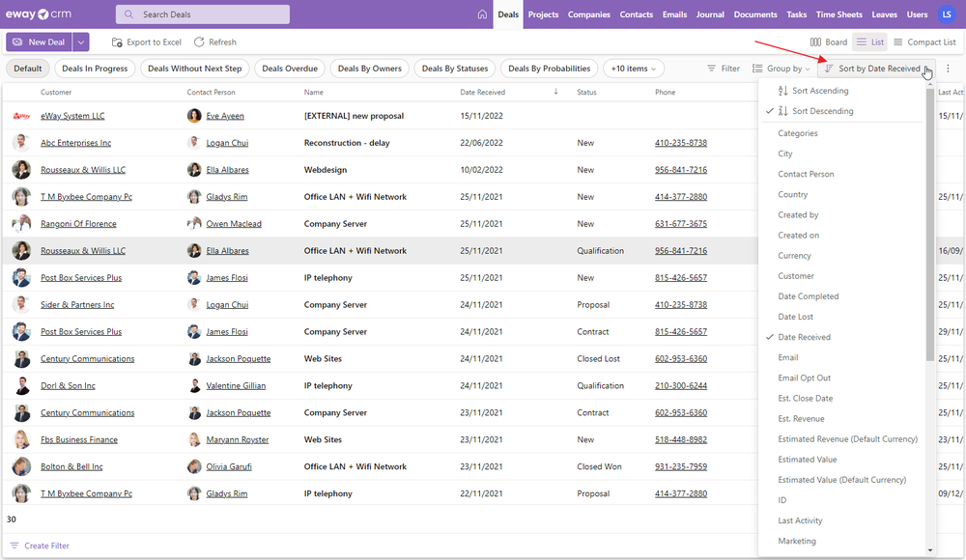This screenshot has width=966, height=560.
Task: Click the LS user avatar
Action: click(947, 14)
